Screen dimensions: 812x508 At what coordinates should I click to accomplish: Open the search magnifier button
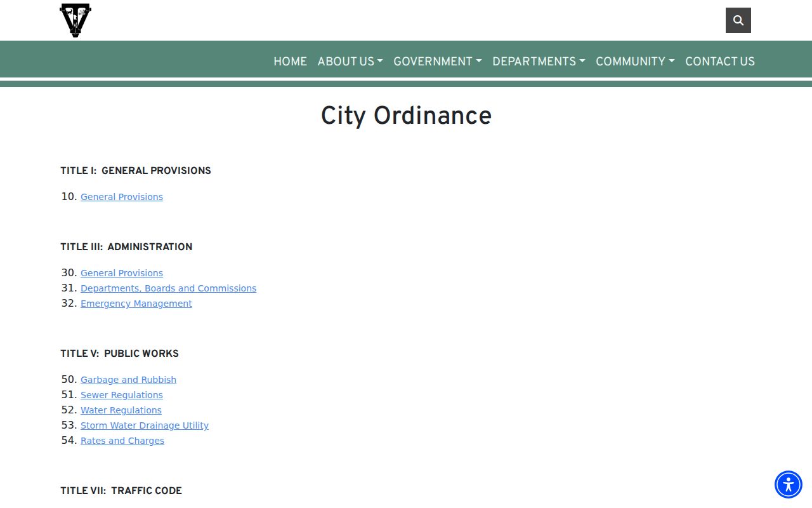click(738, 20)
